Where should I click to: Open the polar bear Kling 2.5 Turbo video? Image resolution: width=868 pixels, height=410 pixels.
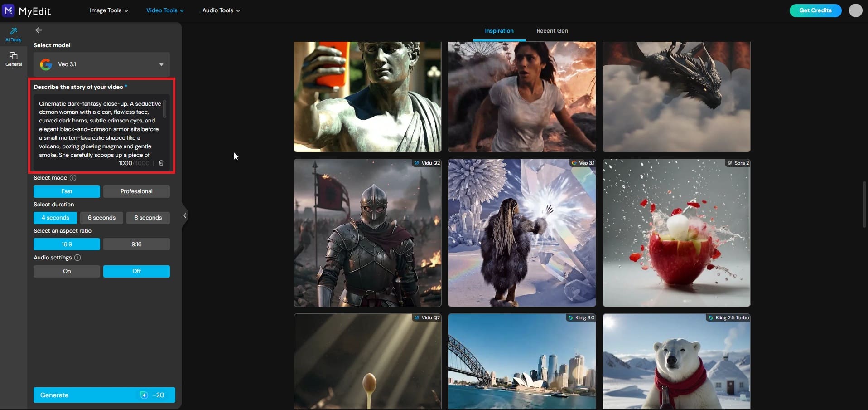click(x=675, y=363)
